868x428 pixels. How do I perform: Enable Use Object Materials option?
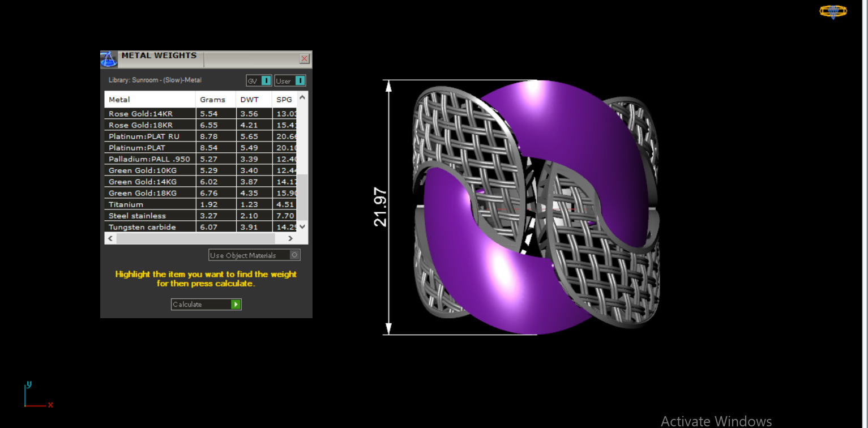(x=254, y=255)
